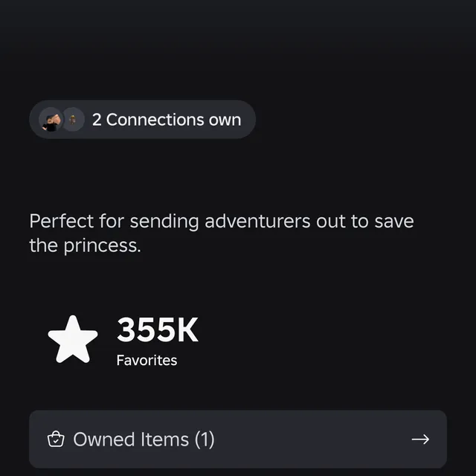Click the words 'out to save'
Viewport: 476px width, 476px height.
coord(364,221)
